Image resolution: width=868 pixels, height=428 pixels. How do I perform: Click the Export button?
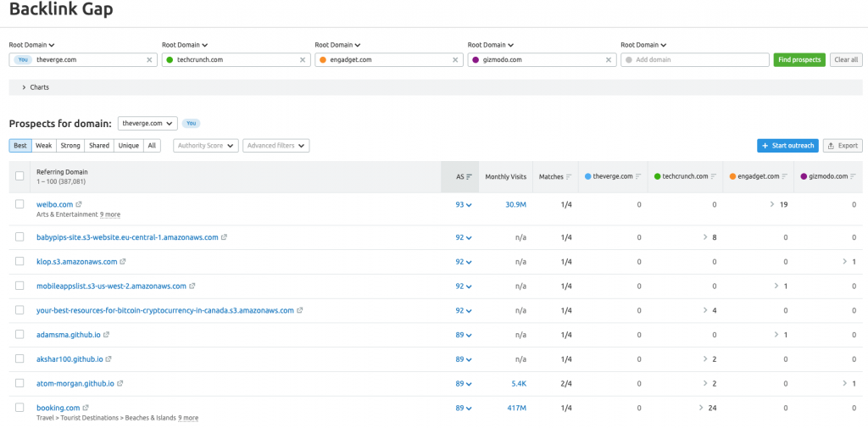[843, 146]
